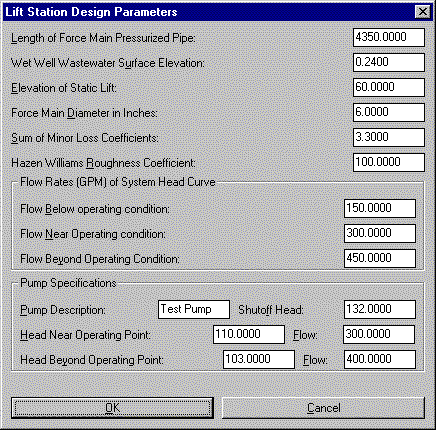
Task: Click the Elevation of Static Lift input
Action: coord(389,87)
